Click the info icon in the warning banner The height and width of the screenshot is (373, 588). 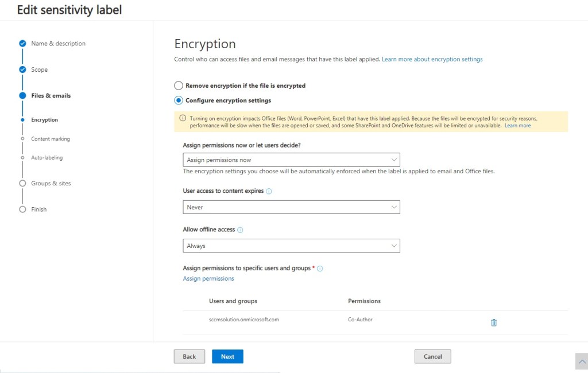183,118
